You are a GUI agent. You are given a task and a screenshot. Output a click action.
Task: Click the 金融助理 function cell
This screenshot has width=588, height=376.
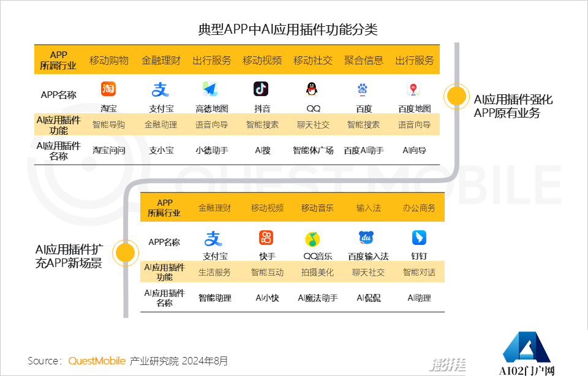[x=160, y=125]
